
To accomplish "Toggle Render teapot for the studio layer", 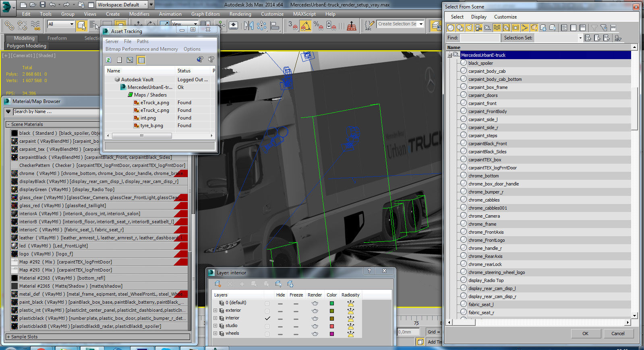I will click(x=315, y=326).
